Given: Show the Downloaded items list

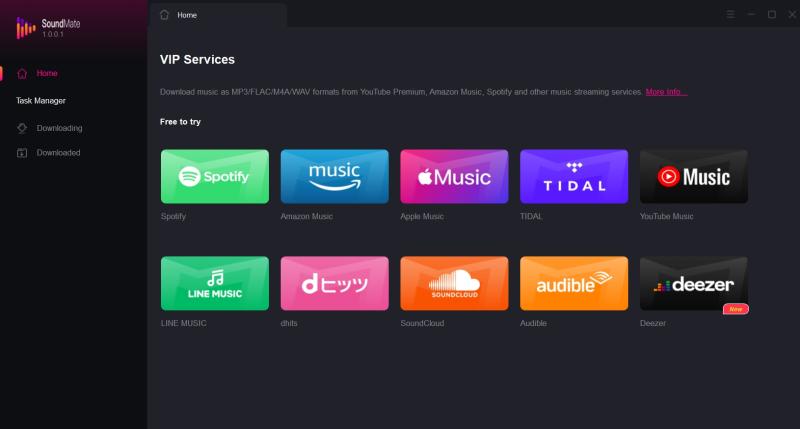Looking at the screenshot, I should point(58,153).
